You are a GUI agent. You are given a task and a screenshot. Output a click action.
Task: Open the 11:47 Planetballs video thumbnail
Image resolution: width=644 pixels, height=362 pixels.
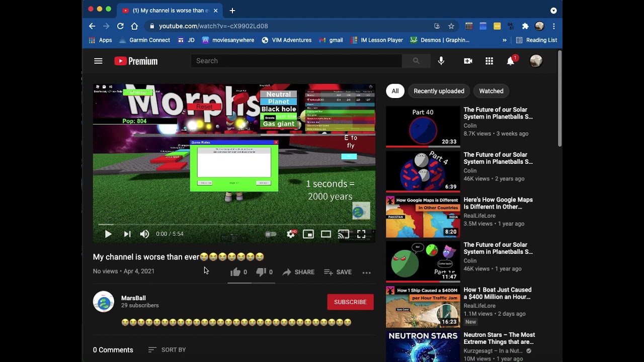423,261
